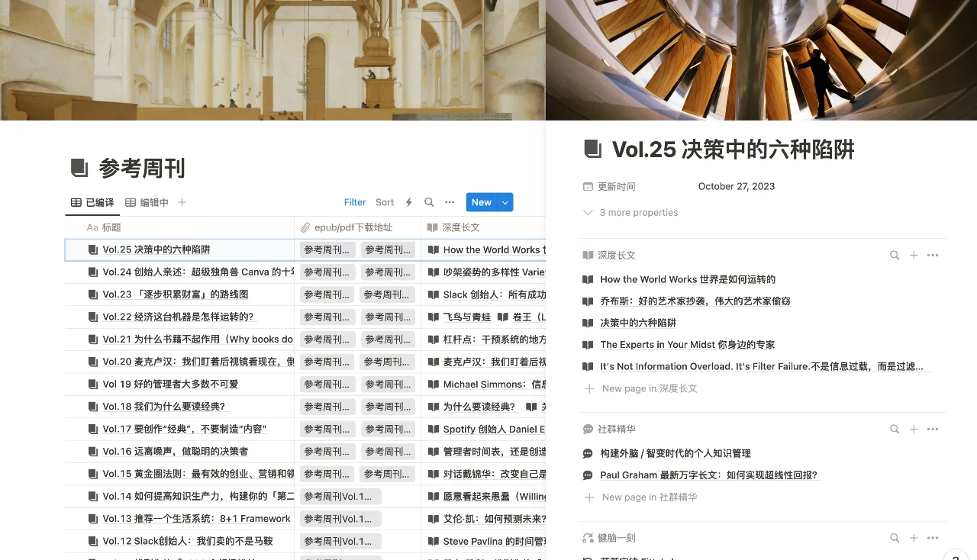Click plus icon in 深度长文 section header
This screenshot has height=560, width=977.
(x=913, y=256)
